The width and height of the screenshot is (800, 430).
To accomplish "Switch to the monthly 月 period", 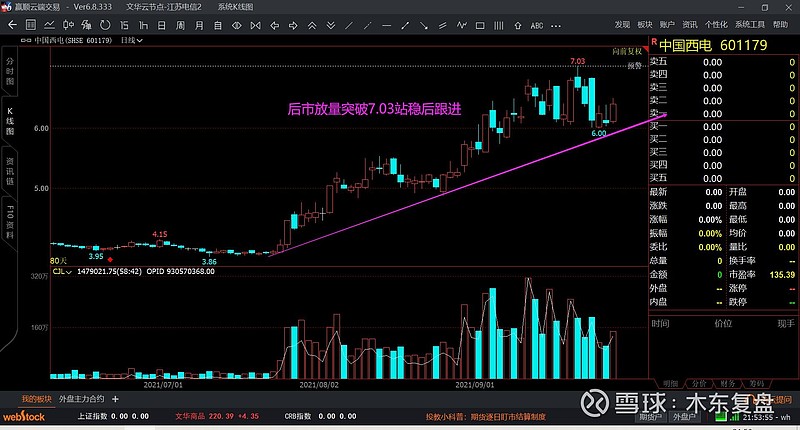I will (199, 25).
